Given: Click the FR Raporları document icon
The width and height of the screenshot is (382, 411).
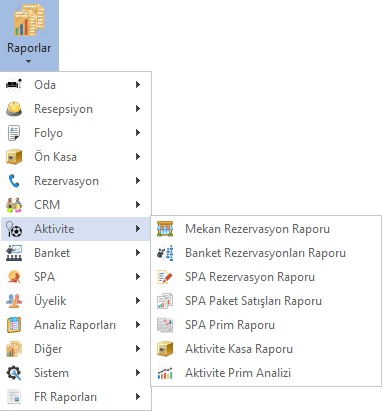Looking at the screenshot, I should click(x=14, y=397).
